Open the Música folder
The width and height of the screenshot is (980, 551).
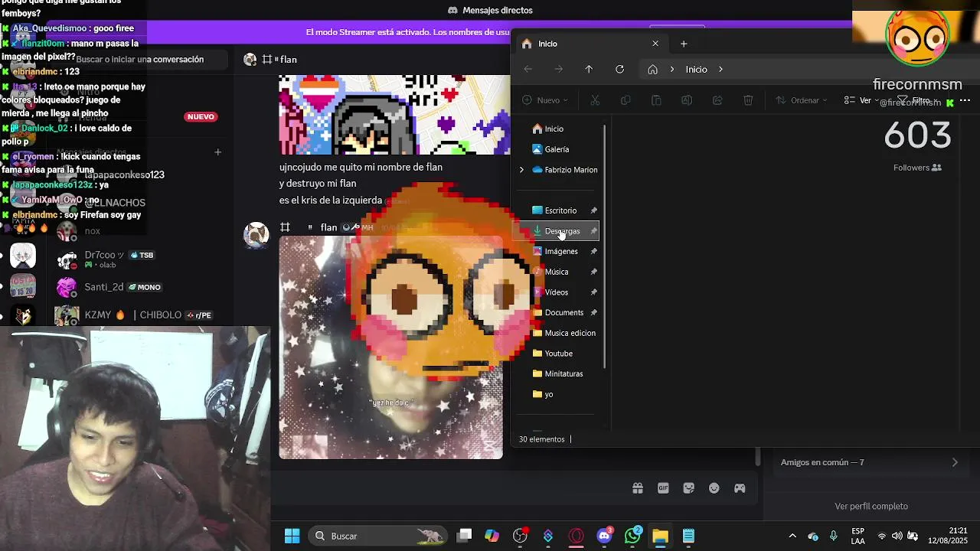click(x=557, y=272)
